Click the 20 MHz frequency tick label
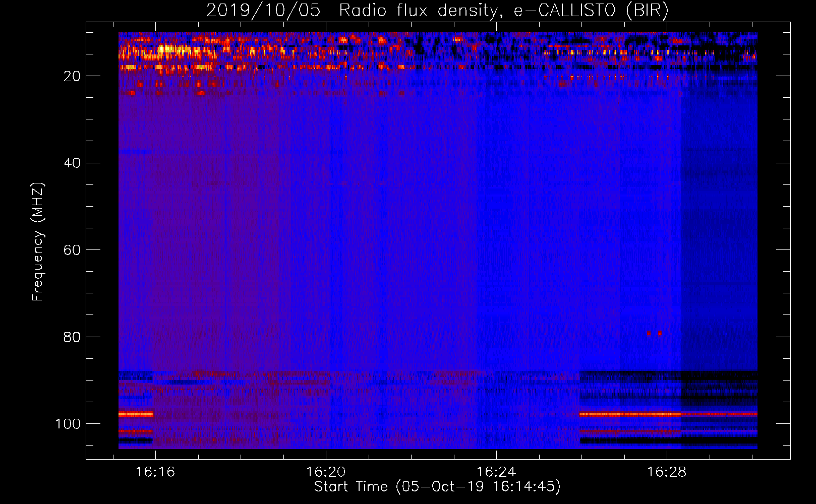Viewport: 816px width, 504px height. [72, 76]
